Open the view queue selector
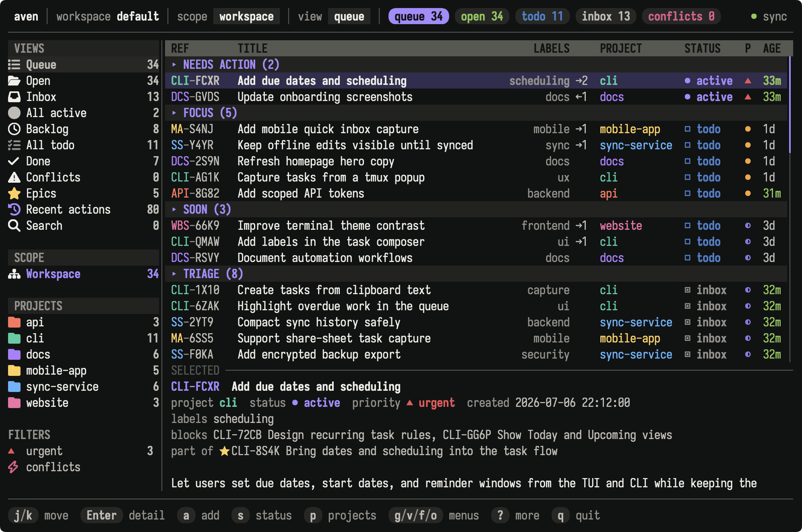802x532 pixels. tap(349, 16)
